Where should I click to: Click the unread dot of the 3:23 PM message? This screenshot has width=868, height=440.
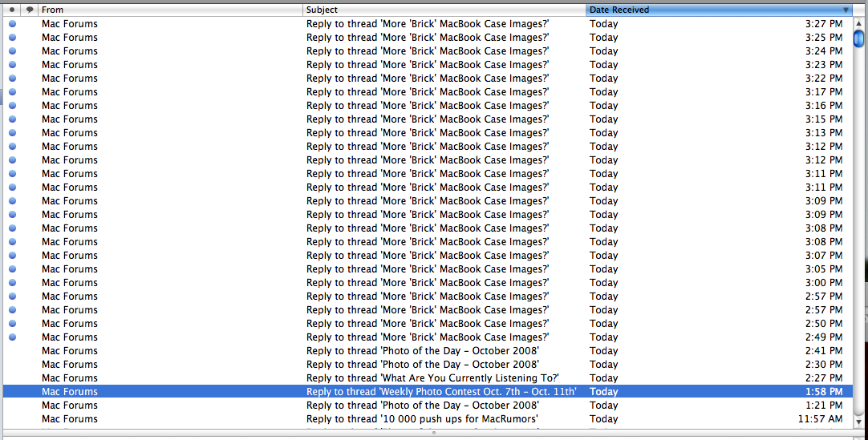coord(12,65)
